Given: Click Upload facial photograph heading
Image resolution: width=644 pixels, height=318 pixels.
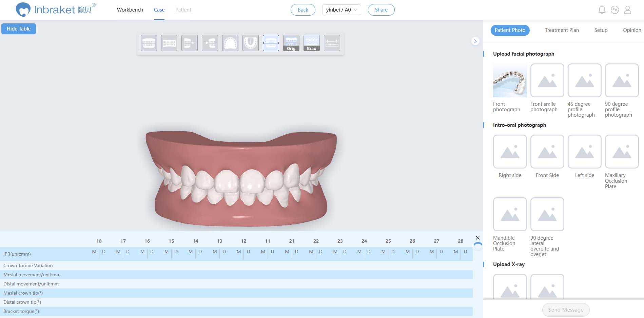Looking at the screenshot, I should pyautogui.click(x=524, y=54).
